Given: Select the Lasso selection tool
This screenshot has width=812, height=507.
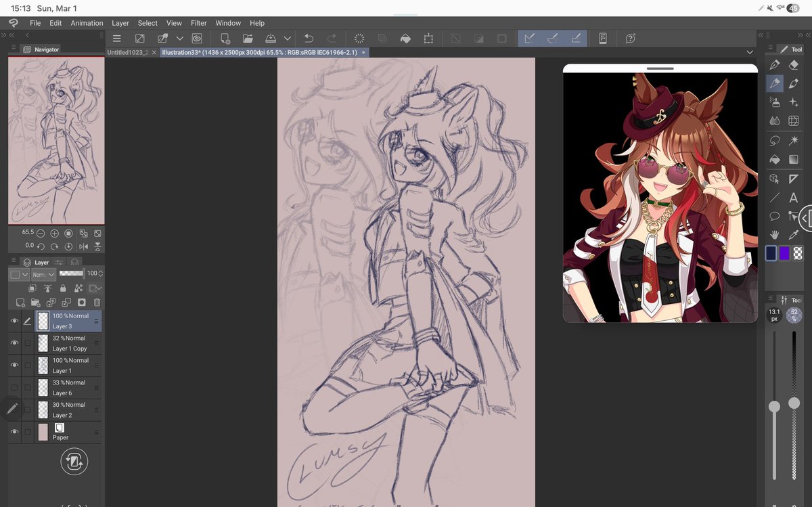Looking at the screenshot, I should tap(775, 141).
